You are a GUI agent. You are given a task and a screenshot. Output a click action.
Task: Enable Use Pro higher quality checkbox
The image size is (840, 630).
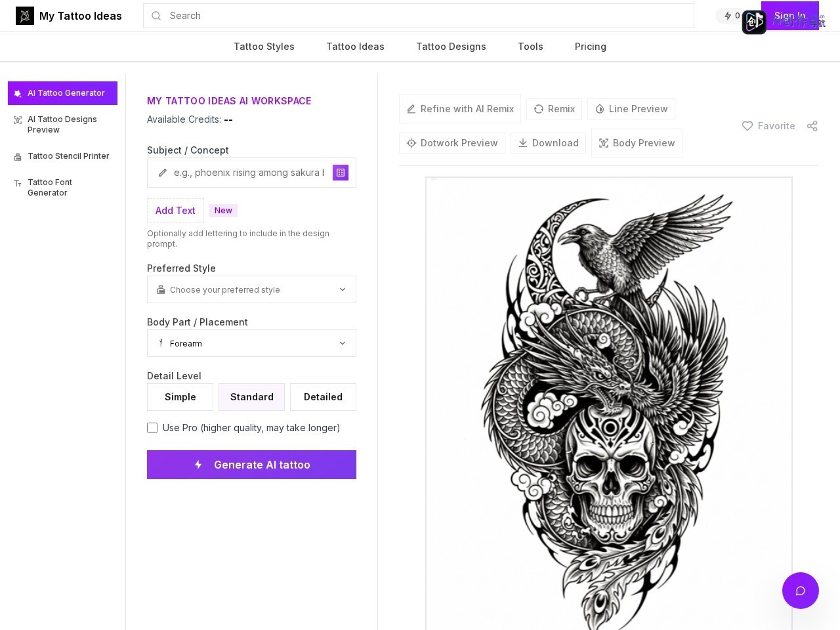coord(152,428)
